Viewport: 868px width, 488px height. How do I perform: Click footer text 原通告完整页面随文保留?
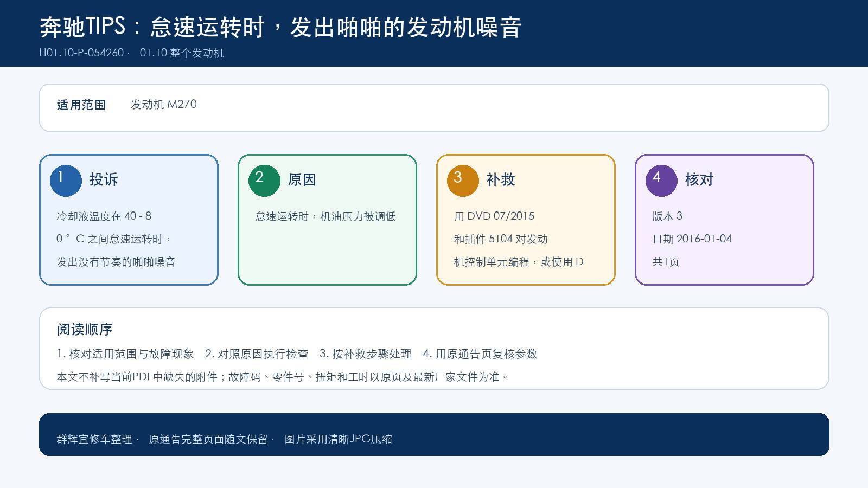click(208, 439)
